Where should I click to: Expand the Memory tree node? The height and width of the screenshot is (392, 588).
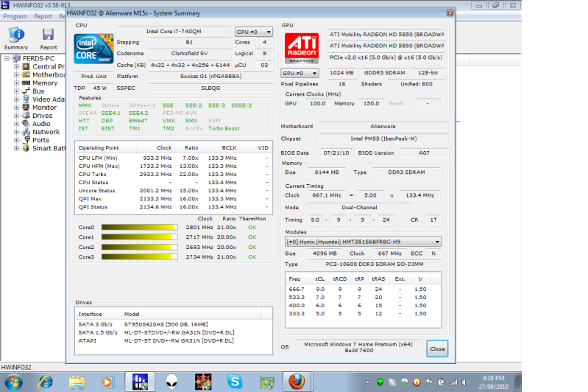[x=16, y=83]
